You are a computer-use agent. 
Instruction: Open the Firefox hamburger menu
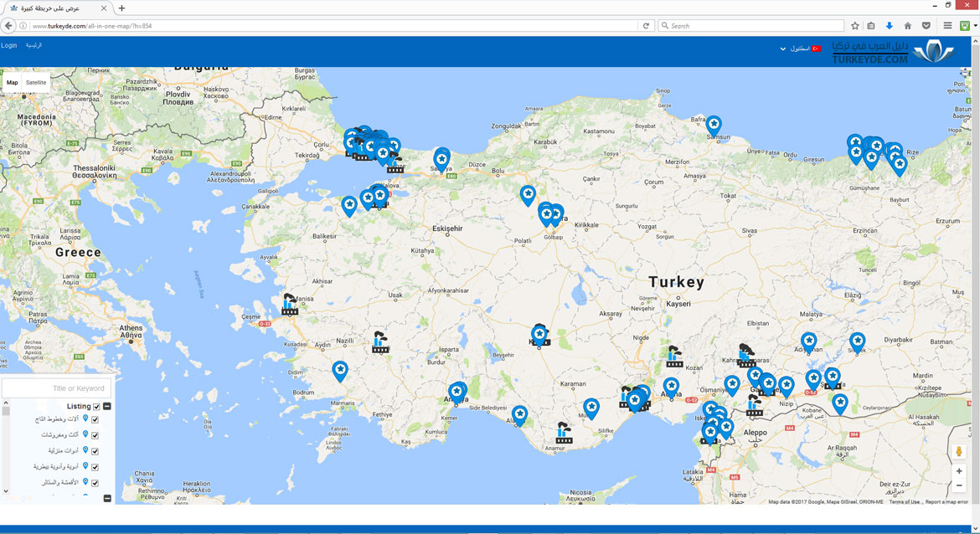[x=947, y=26]
